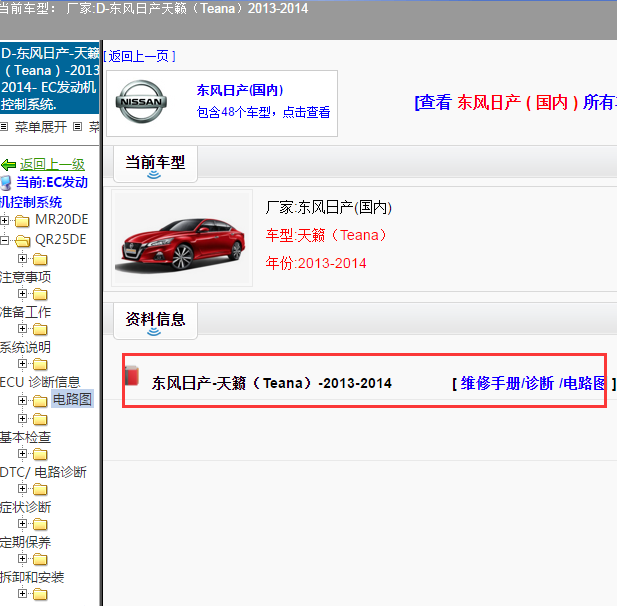The width and height of the screenshot is (617, 606).
Task: Click the 东风日产-天籁（Teana）-2013-2014 entry title
Action: 272,383
